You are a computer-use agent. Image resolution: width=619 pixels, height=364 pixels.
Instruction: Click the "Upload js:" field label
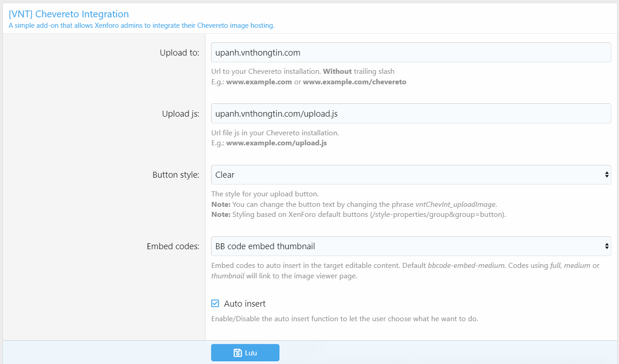[x=181, y=114]
